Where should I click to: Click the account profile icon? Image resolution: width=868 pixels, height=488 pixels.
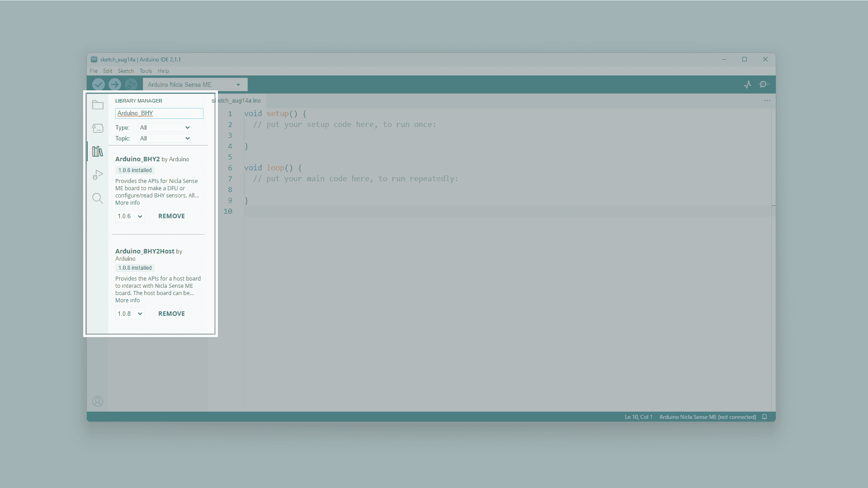click(98, 401)
